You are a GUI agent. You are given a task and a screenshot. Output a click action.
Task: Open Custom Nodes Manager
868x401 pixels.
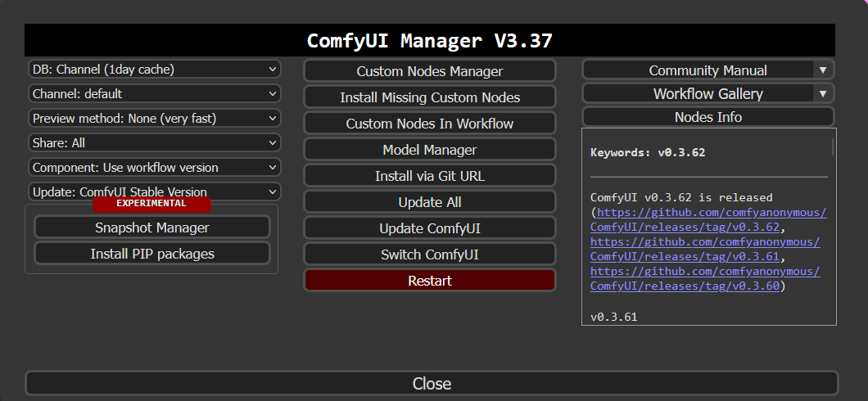coord(430,71)
